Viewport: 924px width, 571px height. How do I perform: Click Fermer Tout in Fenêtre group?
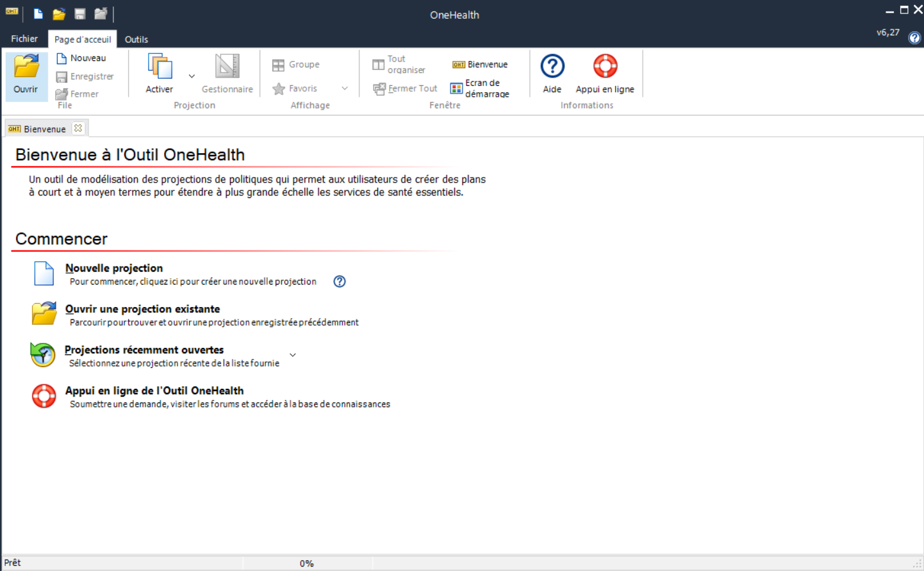pos(406,88)
